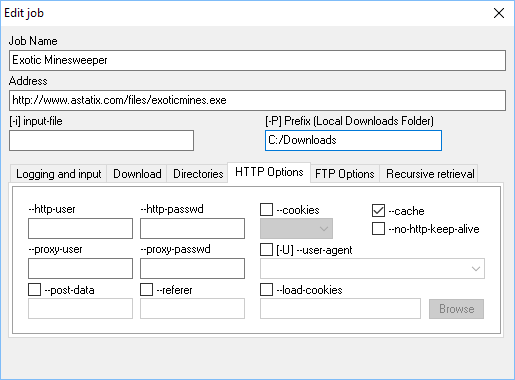
Task: Click the --load-cookies file path field
Action: click(340, 308)
